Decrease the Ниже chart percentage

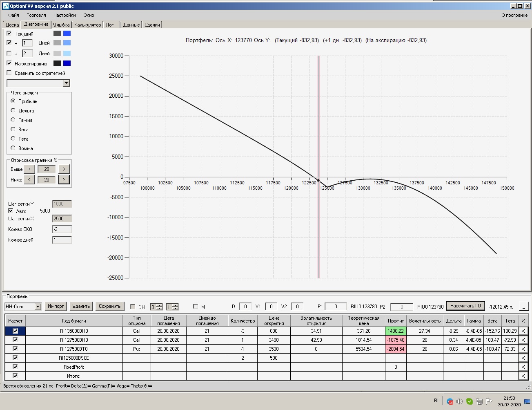29,180
